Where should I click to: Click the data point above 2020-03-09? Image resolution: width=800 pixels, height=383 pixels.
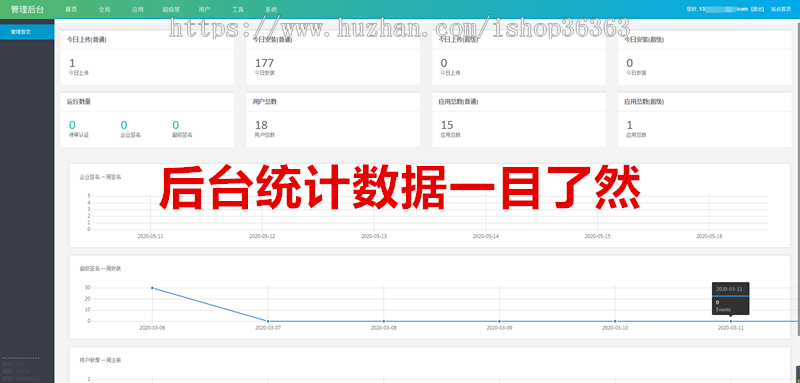click(x=499, y=321)
